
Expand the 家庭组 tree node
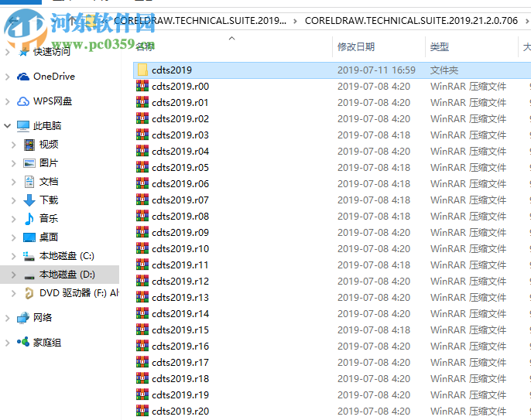coord(8,343)
